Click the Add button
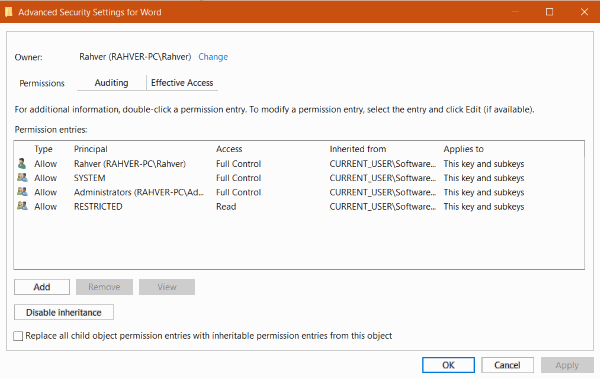This screenshot has height=379, width=600. [x=42, y=287]
